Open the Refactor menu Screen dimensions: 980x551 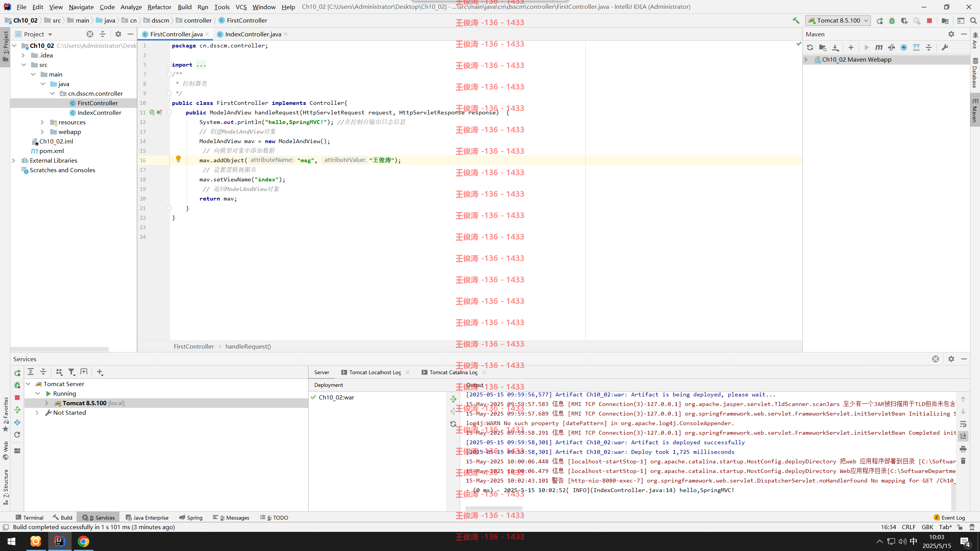pyautogui.click(x=159, y=7)
